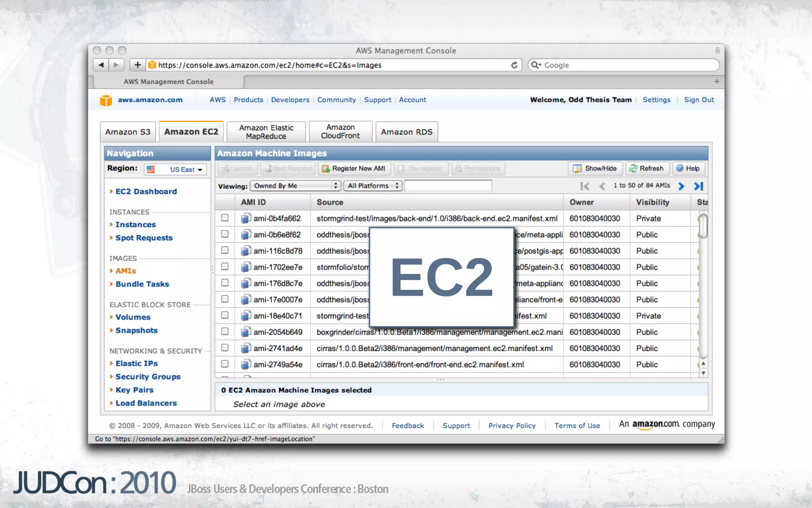812x508 pixels.
Task: Open a new browser tab with the plus icon
Action: 716,82
